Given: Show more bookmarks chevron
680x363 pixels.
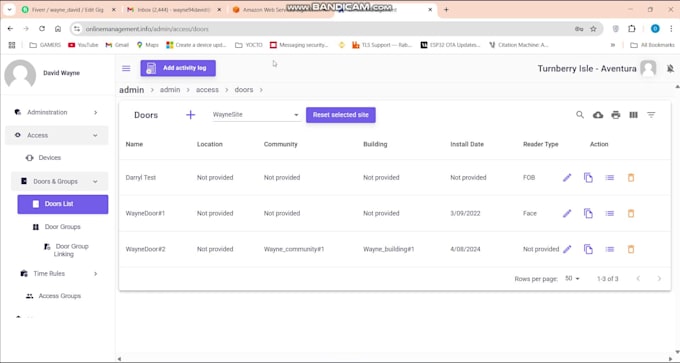Looking at the screenshot, I should point(613,45).
